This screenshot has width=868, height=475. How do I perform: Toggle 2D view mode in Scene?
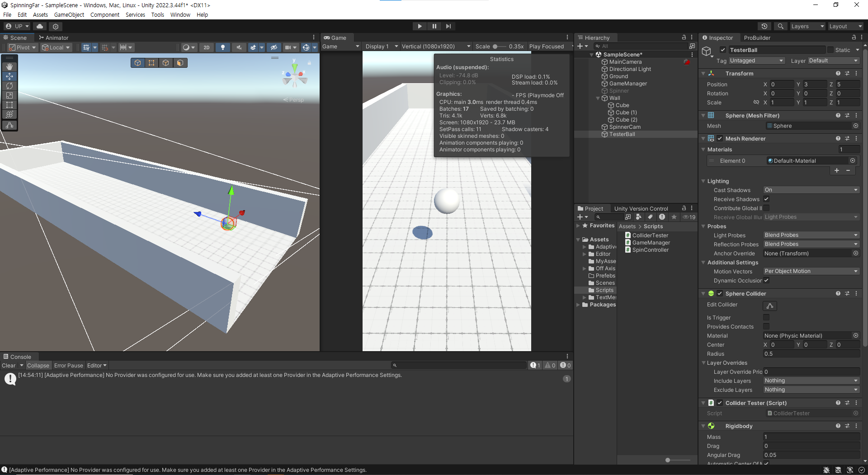pyautogui.click(x=207, y=47)
